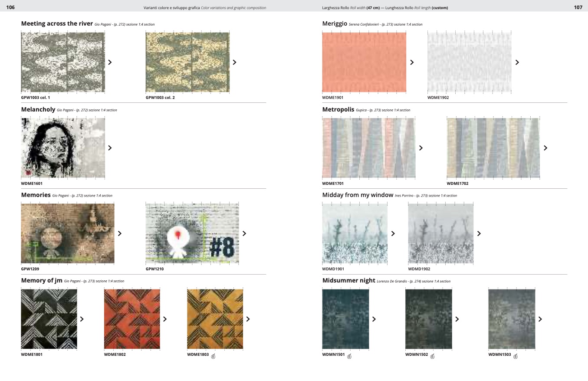The image size is (588, 381).
Task: Select the red WDME1802 geometric pattern thumbnail
Action: (x=132, y=319)
